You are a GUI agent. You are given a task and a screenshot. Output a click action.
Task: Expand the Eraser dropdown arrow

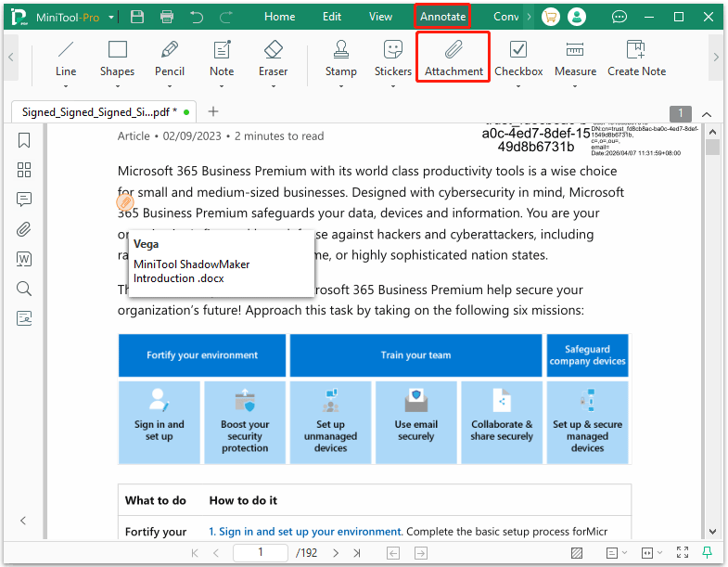(x=273, y=86)
